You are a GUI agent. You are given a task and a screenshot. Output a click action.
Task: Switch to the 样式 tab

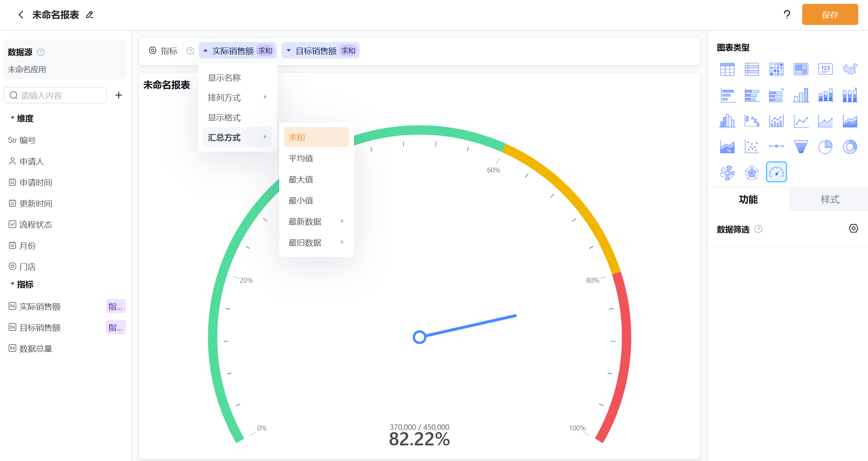click(x=829, y=200)
